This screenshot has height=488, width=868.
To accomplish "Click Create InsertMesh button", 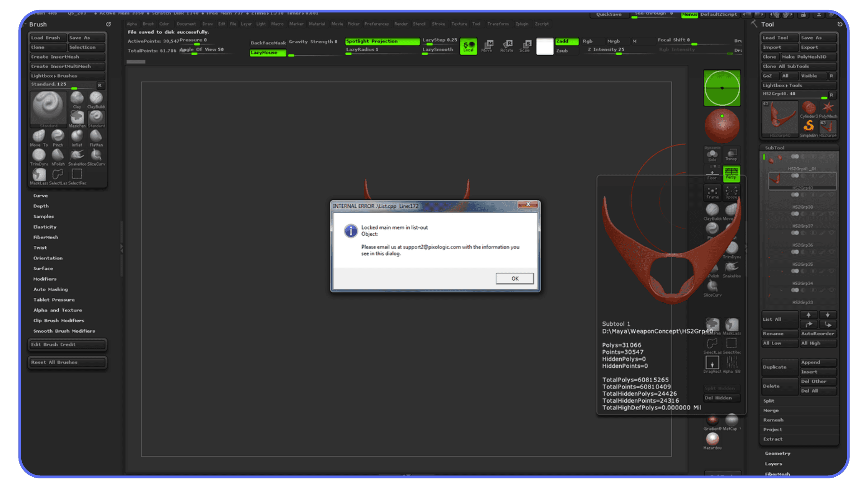I will click(67, 57).
